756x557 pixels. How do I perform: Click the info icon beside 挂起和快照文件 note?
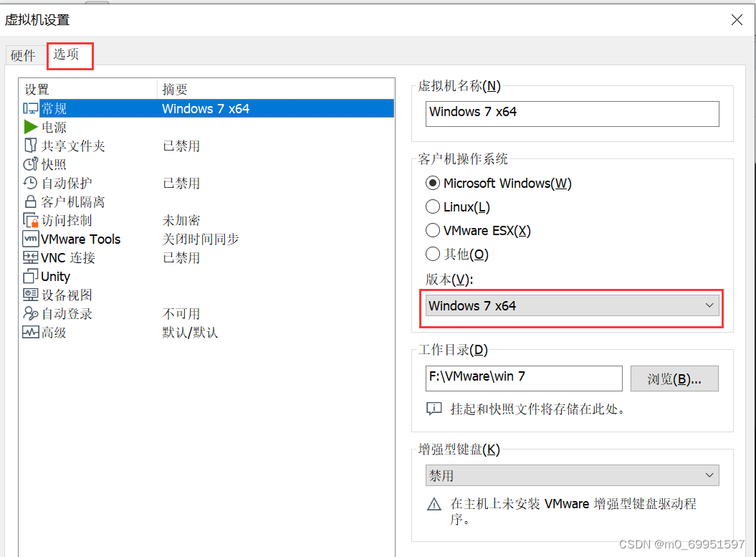point(434,409)
